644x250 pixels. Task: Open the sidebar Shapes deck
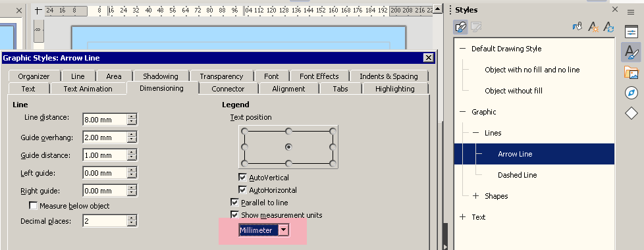coord(631,113)
